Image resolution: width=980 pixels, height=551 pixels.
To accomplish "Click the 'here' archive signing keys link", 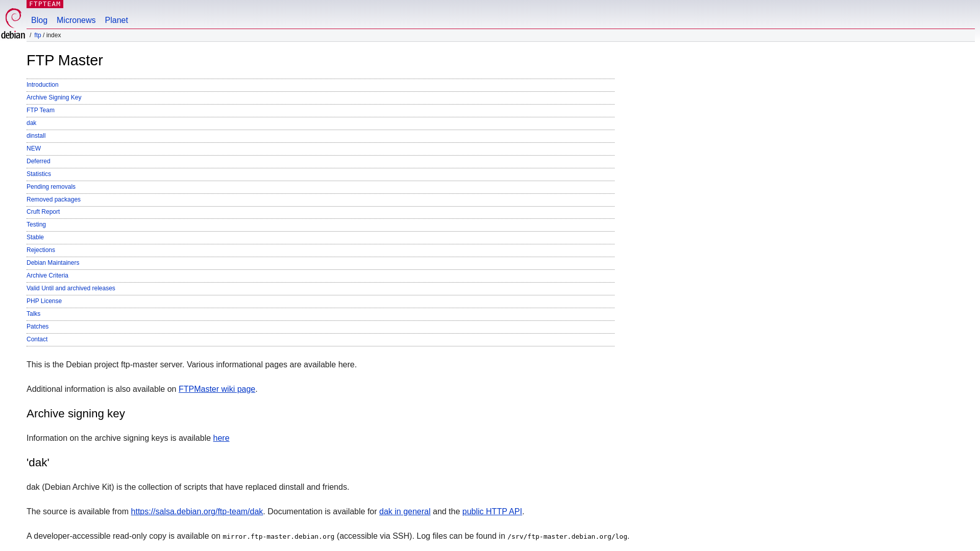I will (x=221, y=438).
